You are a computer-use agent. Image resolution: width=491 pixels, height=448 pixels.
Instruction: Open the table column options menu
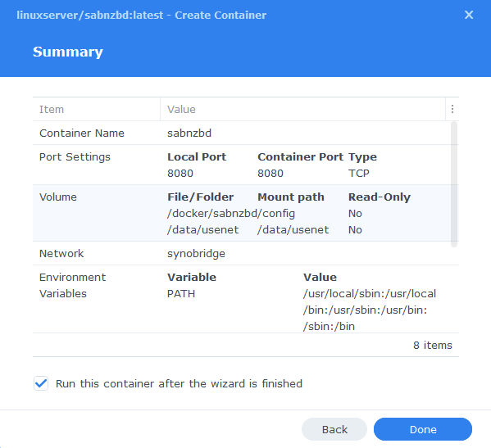tap(452, 109)
